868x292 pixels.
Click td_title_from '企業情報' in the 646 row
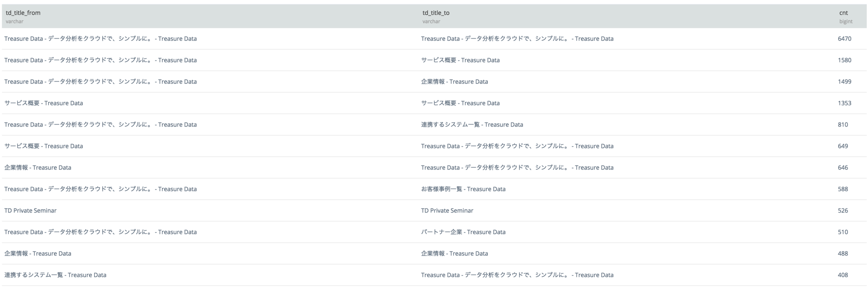click(x=38, y=168)
